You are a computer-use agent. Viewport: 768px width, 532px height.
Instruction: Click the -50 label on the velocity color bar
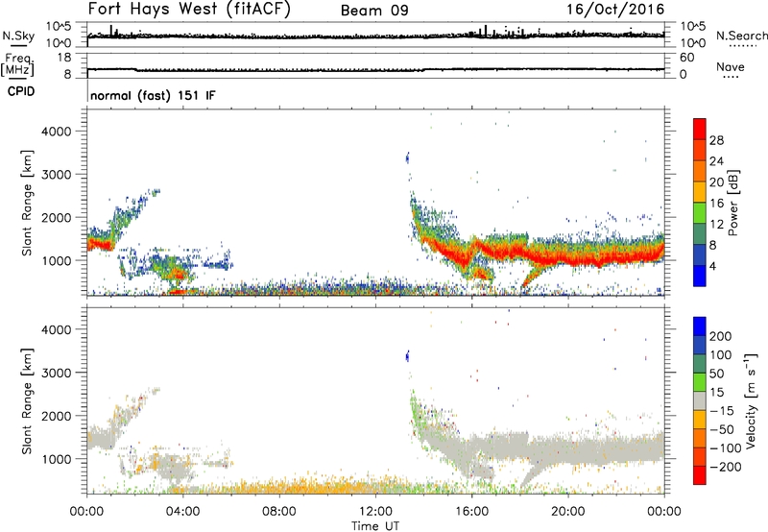pyautogui.click(x=722, y=429)
